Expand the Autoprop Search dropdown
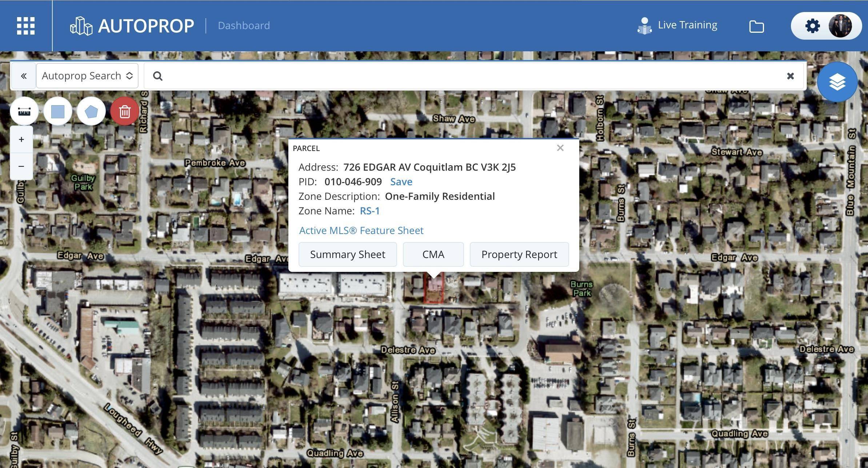 87,76
